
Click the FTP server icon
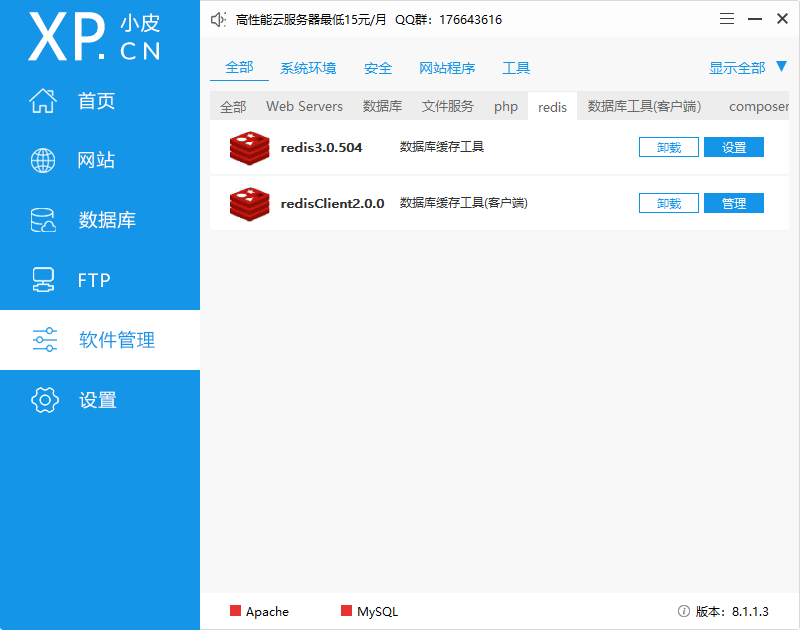[x=43, y=280]
